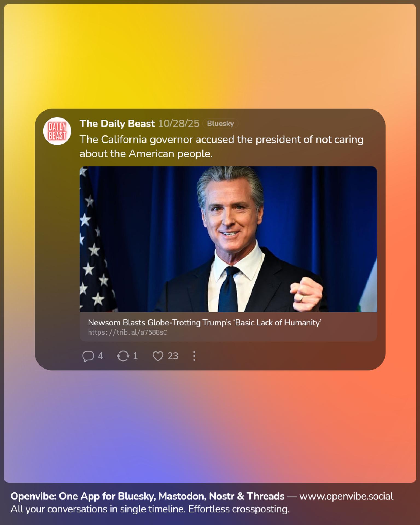Click the gradient background above the post
This screenshot has height=525, width=420.
tap(210, 55)
